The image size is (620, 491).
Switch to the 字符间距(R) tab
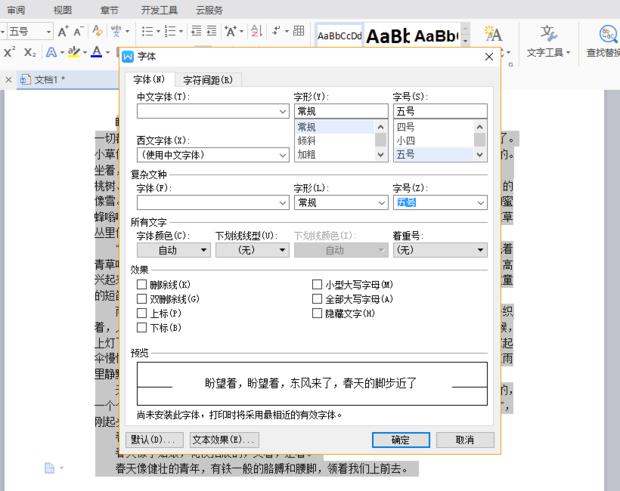tap(208, 80)
